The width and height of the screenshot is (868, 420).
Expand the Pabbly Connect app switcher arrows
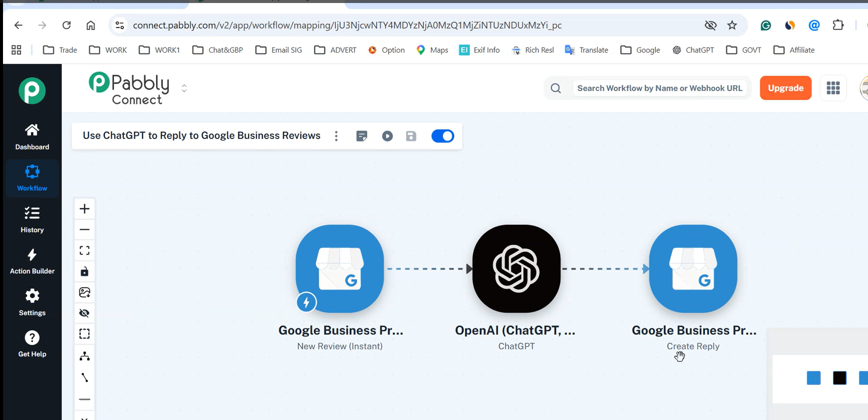(x=184, y=88)
